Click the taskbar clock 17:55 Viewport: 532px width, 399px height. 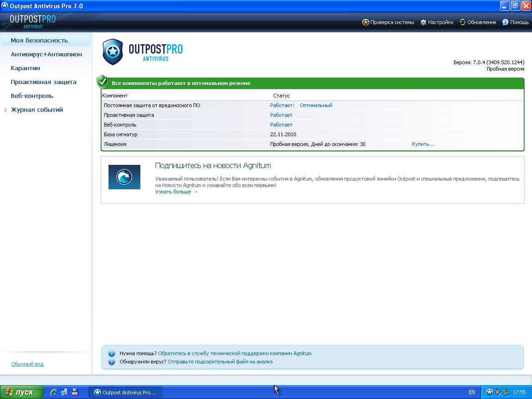point(519,392)
